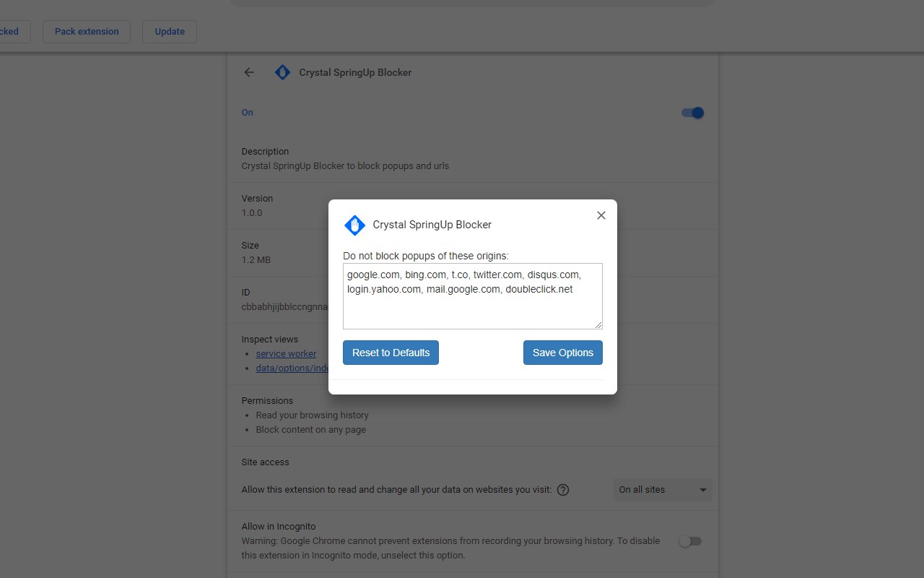The height and width of the screenshot is (578, 924).
Task: Click the Reset to Defaults button
Action: pyautogui.click(x=391, y=353)
